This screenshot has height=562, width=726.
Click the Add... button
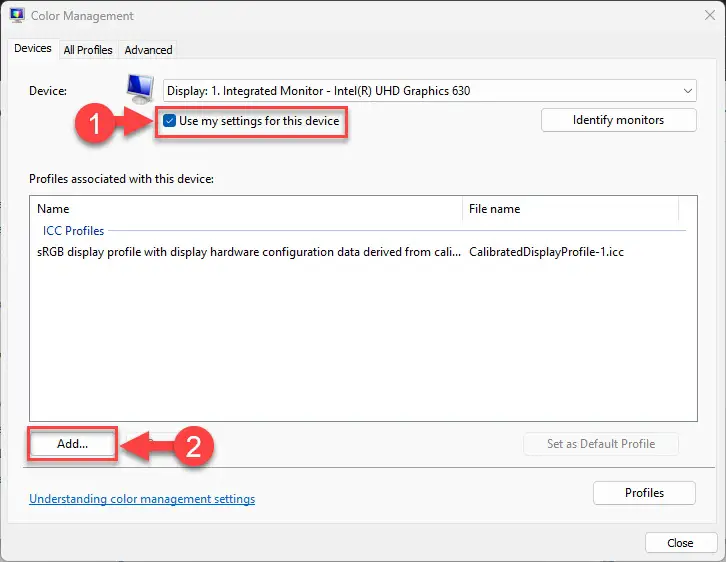72,444
